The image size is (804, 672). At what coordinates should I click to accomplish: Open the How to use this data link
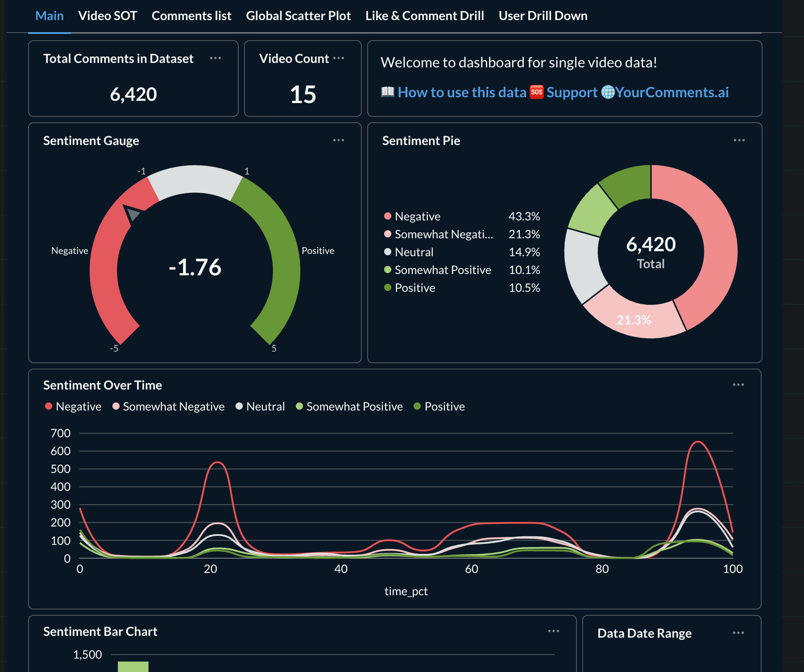461,92
